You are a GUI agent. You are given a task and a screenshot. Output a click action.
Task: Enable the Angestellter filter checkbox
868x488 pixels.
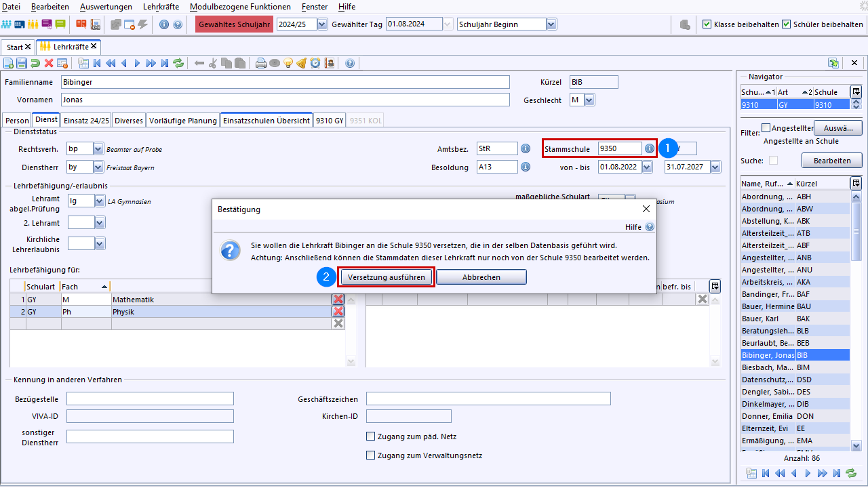pyautogui.click(x=766, y=127)
